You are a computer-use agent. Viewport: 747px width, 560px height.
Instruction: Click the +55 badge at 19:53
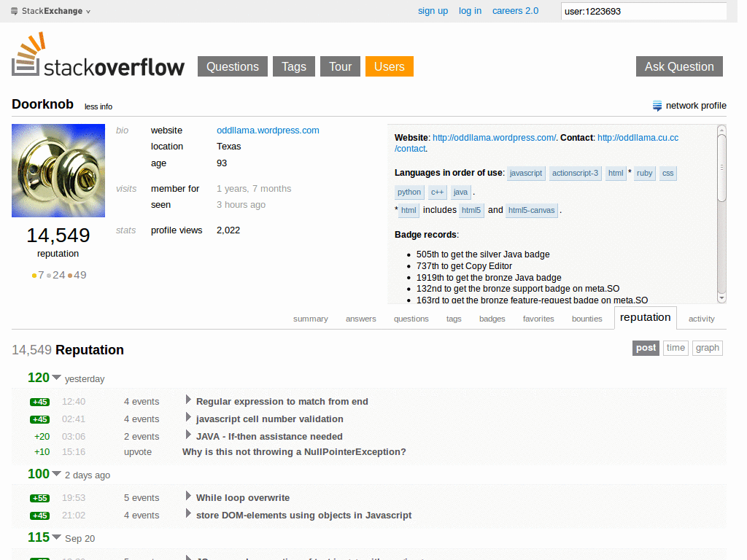39,498
